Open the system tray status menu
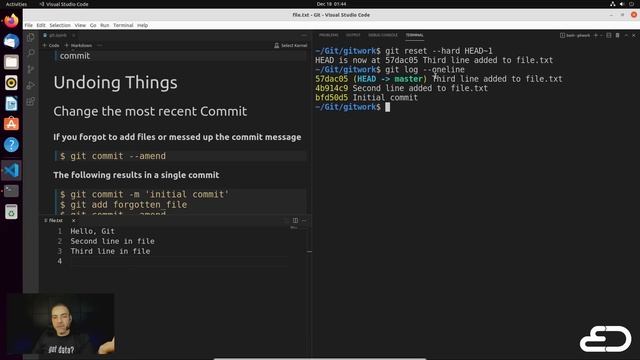640x360 pixels. [x=622, y=4]
